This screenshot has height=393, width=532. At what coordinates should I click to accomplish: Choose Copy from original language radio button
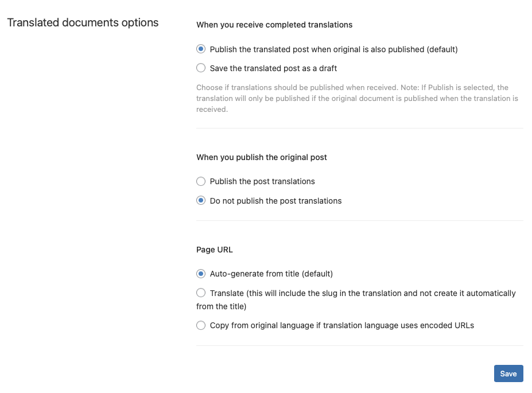[201, 325]
